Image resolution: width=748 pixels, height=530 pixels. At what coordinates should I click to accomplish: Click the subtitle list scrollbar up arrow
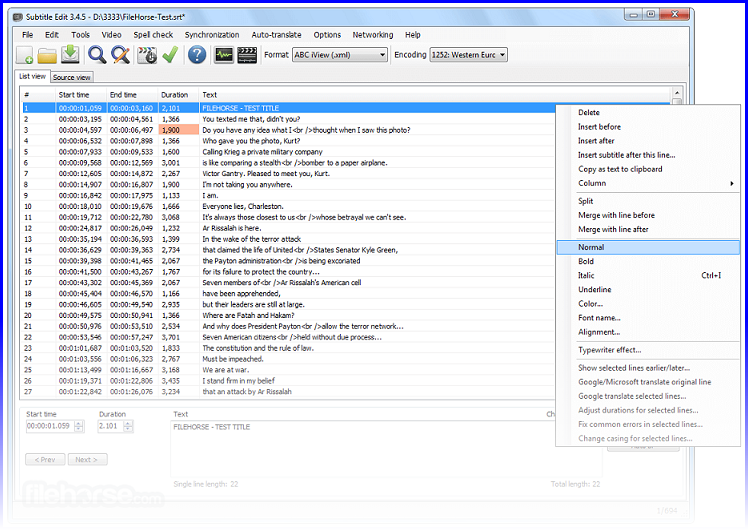pos(676,93)
